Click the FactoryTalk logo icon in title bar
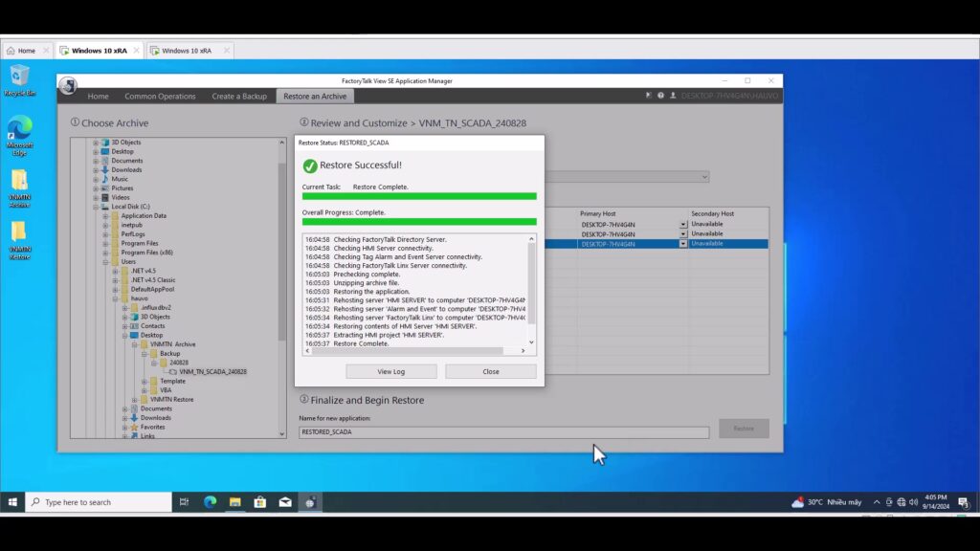The width and height of the screenshot is (980, 551). tap(68, 86)
